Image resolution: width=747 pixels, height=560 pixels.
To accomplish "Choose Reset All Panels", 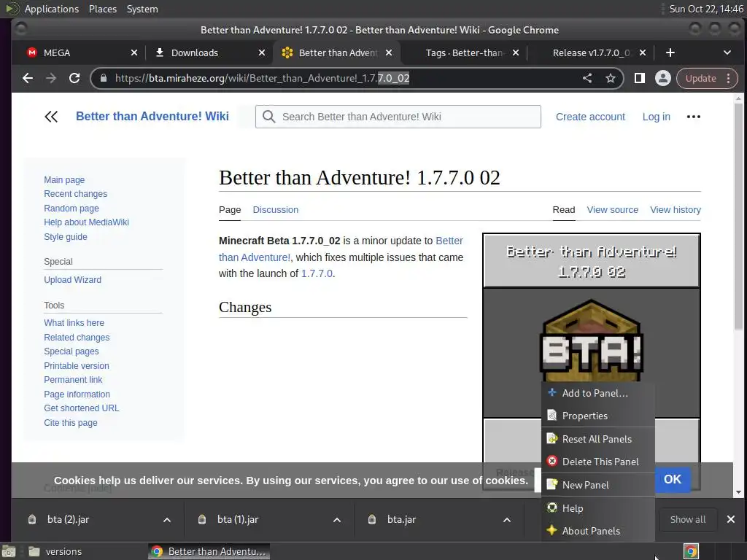I will point(598,439).
